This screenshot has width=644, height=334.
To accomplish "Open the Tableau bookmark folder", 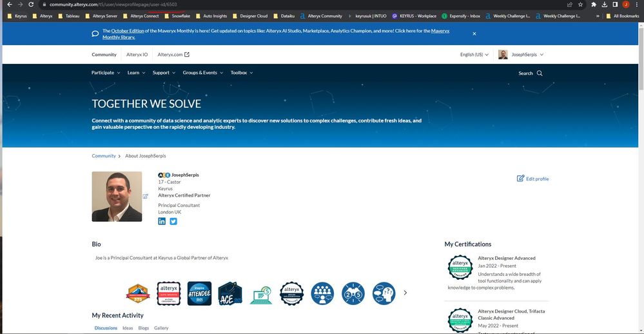I will click(x=68, y=16).
